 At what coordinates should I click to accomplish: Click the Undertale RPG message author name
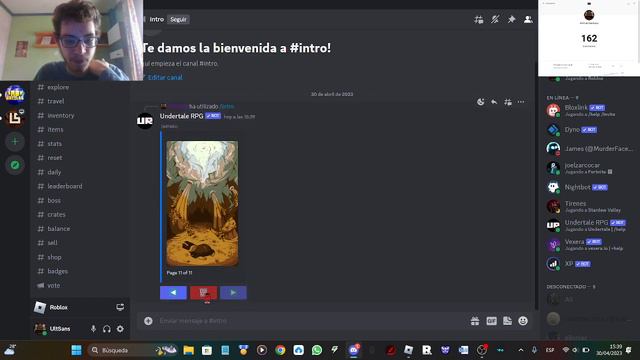pyautogui.click(x=181, y=116)
